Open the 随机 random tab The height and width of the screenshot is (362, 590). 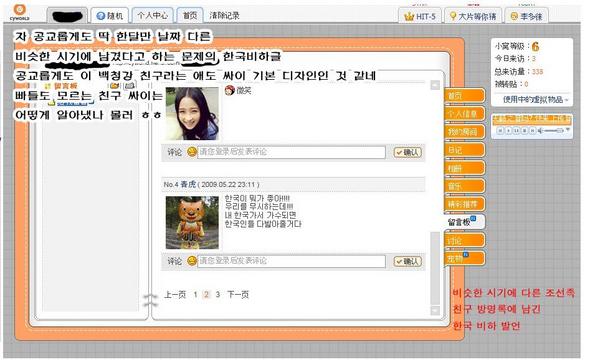110,16
